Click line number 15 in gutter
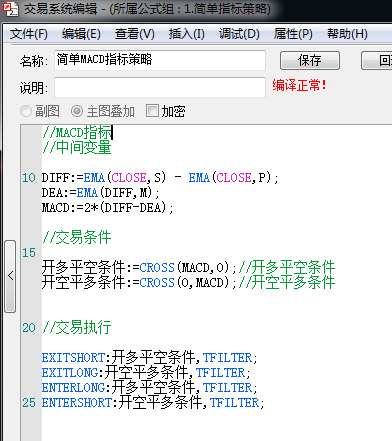 click(29, 253)
